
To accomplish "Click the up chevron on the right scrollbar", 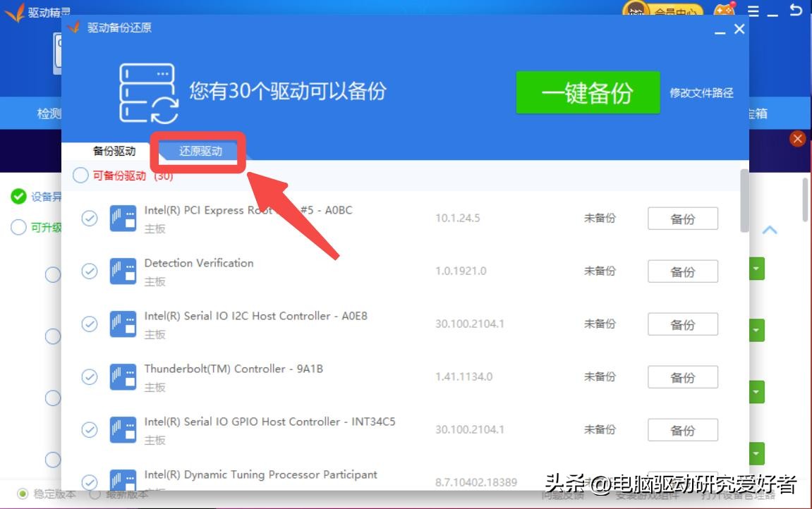I will (770, 231).
